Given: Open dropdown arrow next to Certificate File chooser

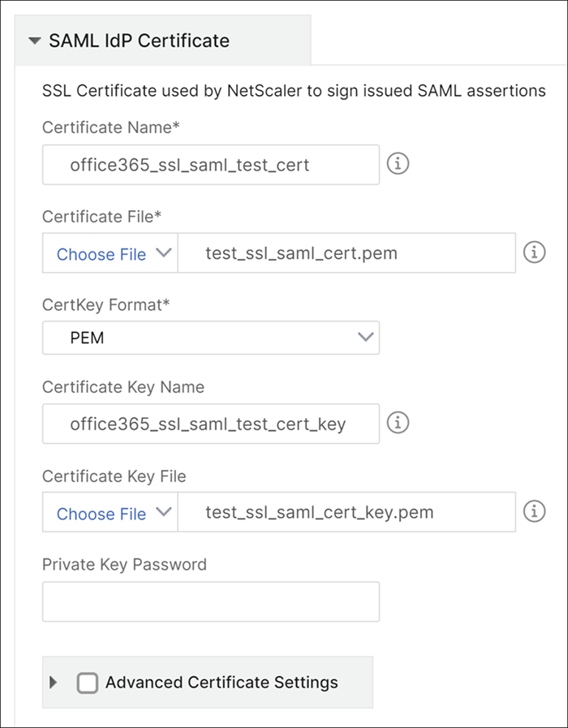Looking at the screenshot, I should [x=164, y=253].
